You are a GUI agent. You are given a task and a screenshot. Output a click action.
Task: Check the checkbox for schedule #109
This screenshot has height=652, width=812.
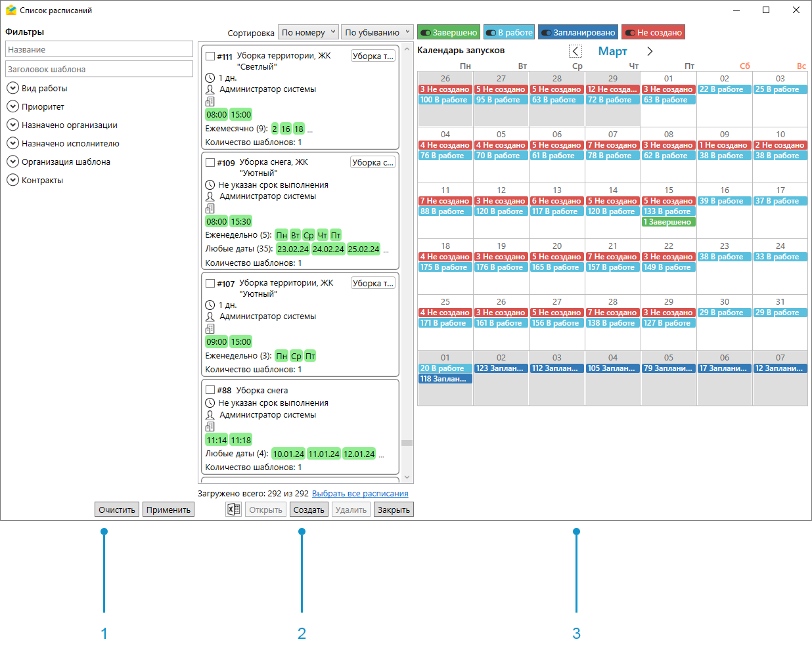click(210, 162)
